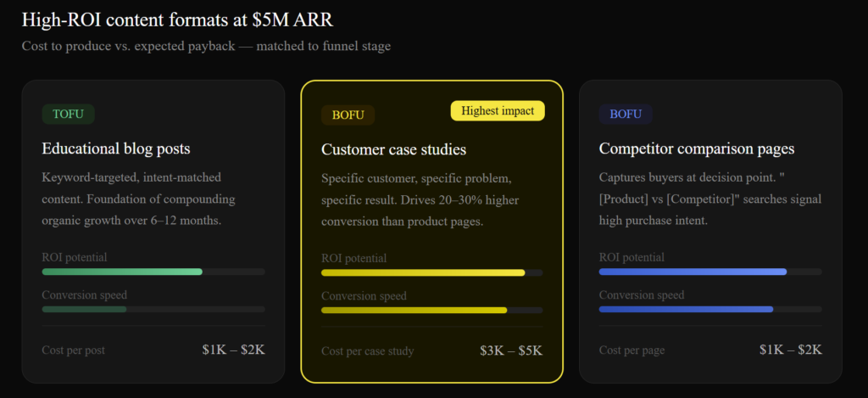
Task: Click the Captures buyers at decision point description
Action: pyautogui.click(x=710, y=199)
